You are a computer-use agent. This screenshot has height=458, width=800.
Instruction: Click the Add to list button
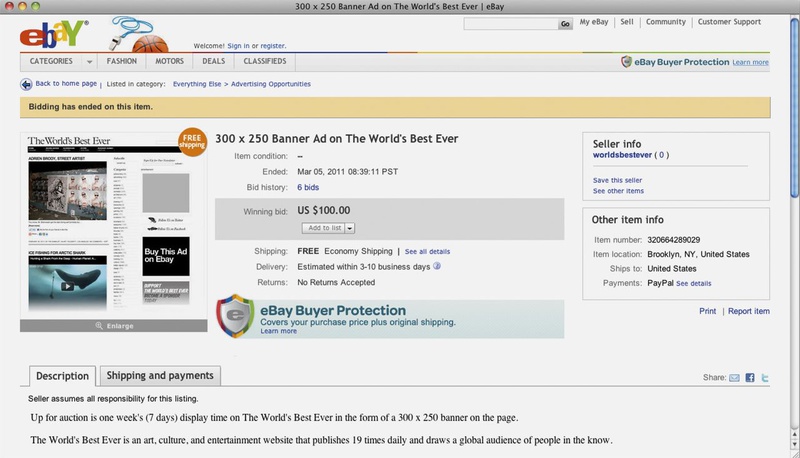click(324, 228)
